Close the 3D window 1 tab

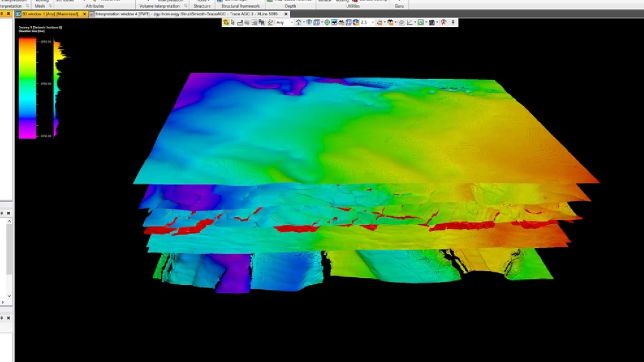(x=85, y=14)
